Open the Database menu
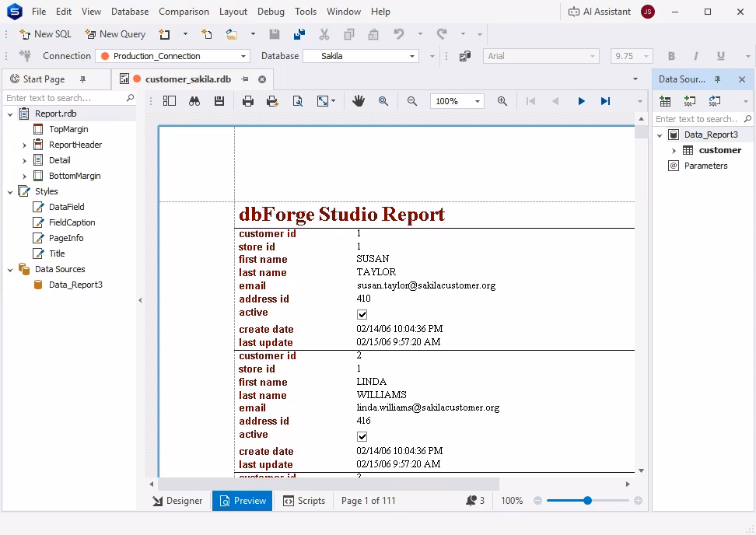Viewport: 756px width, 535px height. (x=130, y=12)
